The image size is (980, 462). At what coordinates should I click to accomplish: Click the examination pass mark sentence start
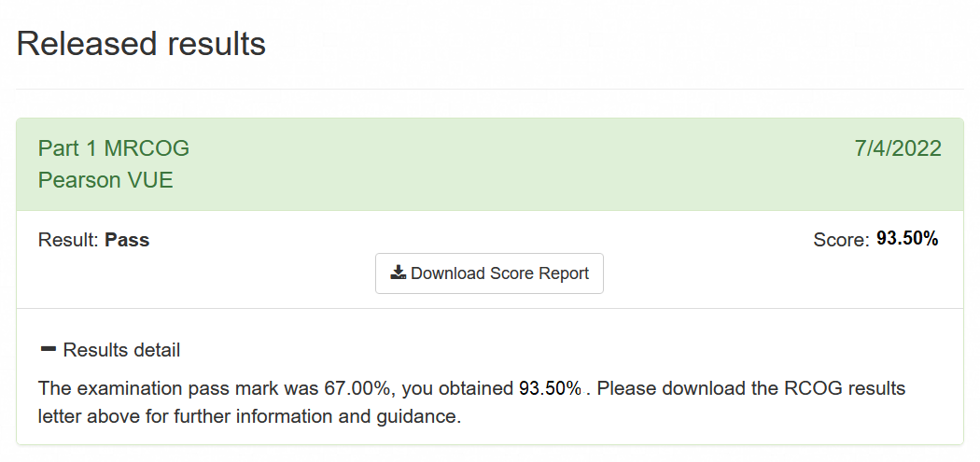(179, 388)
